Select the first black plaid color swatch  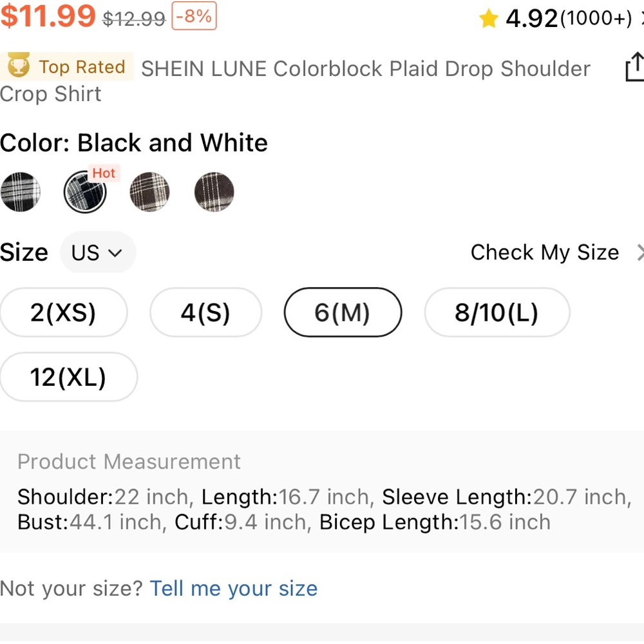20,192
